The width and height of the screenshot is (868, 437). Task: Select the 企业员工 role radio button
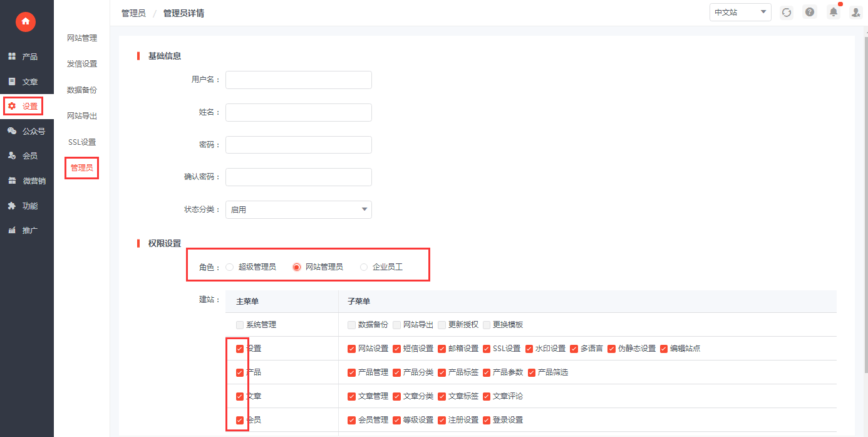click(x=364, y=267)
